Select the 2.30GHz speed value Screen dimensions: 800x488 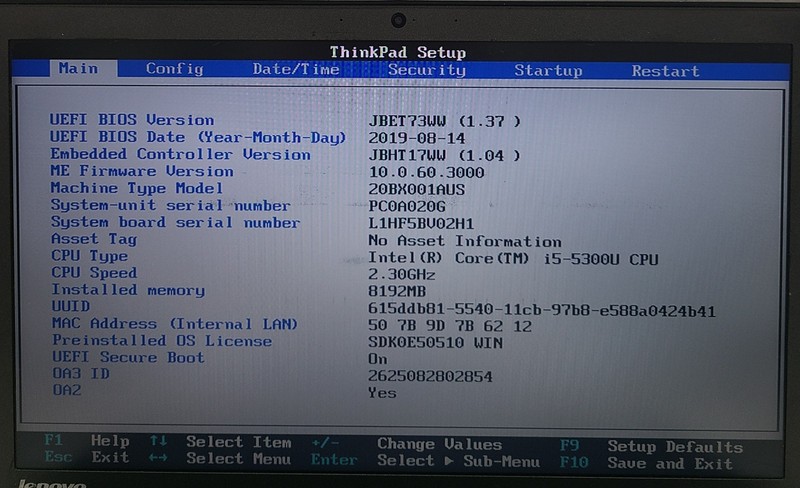coord(402,275)
